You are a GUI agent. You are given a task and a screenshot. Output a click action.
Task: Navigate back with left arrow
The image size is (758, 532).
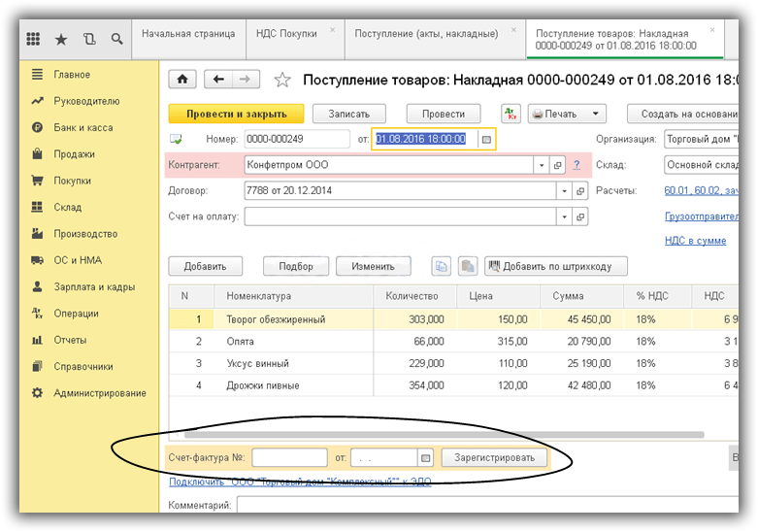pyautogui.click(x=218, y=80)
